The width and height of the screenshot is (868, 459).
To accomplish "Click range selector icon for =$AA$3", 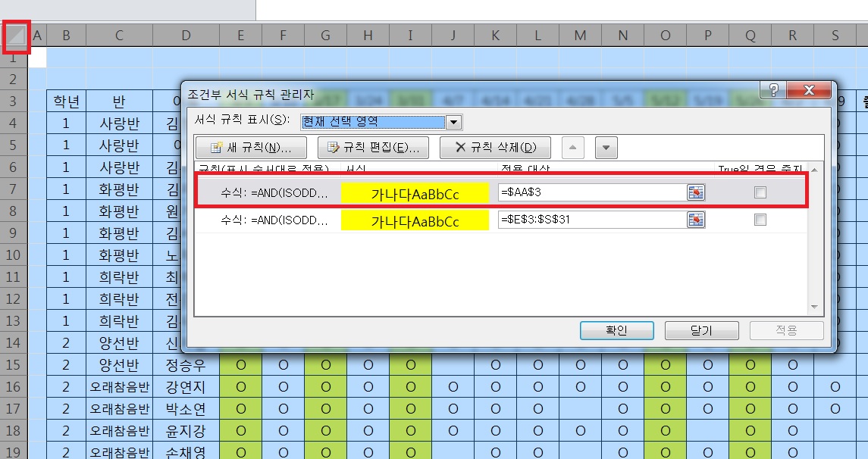I will pyautogui.click(x=696, y=193).
